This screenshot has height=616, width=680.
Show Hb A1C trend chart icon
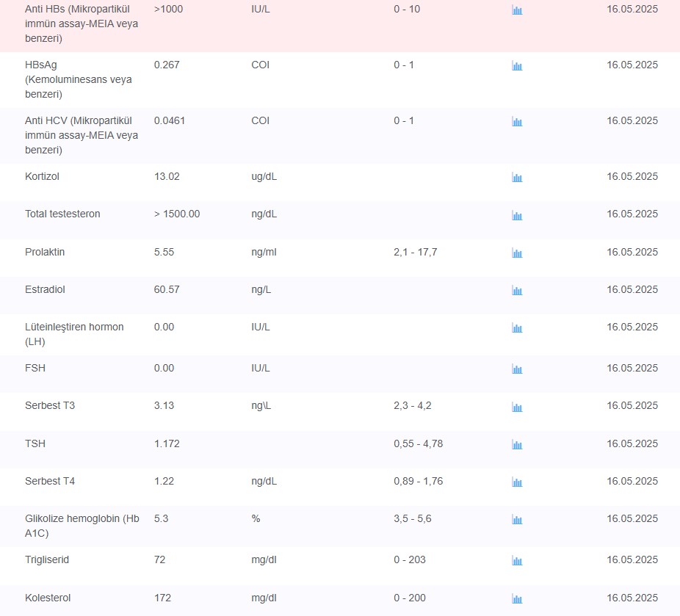pyautogui.click(x=517, y=520)
